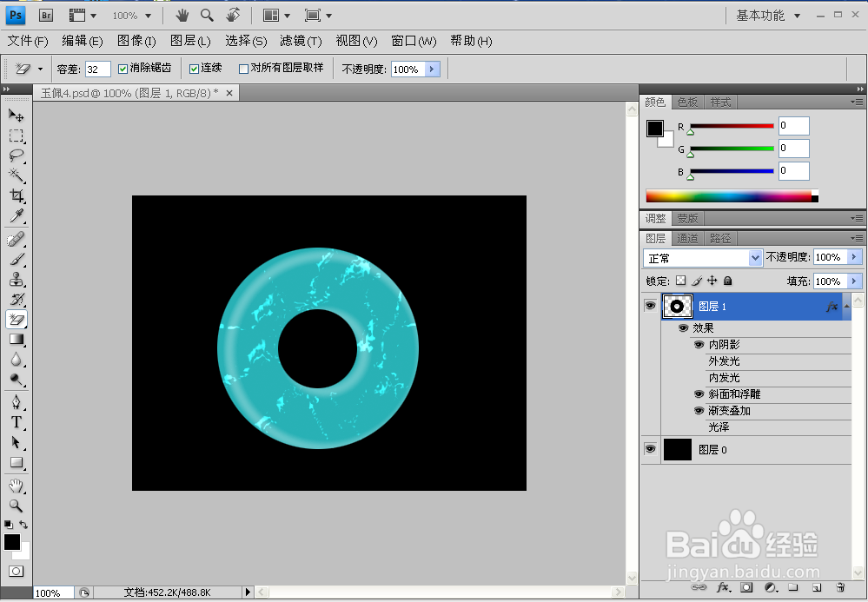
Task: Toggle the 连续 (Contiguous) checkbox
Action: coord(193,68)
